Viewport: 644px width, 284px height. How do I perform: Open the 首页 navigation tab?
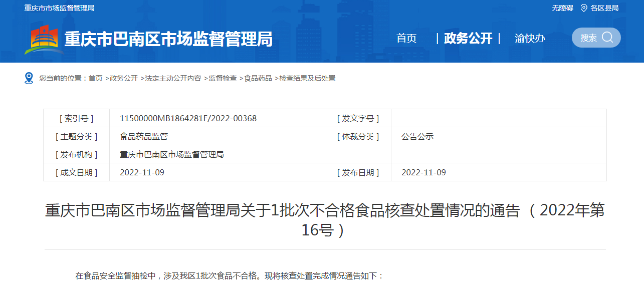click(406, 39)
